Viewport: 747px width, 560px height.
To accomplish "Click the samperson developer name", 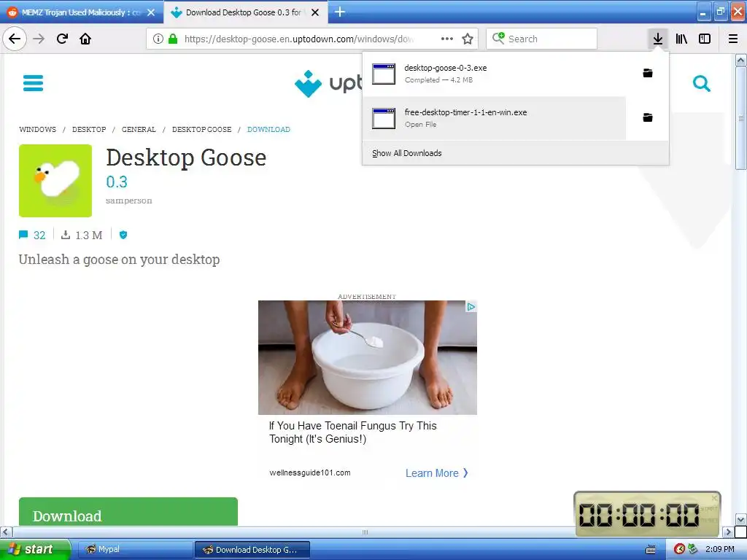I will [129, 201].
